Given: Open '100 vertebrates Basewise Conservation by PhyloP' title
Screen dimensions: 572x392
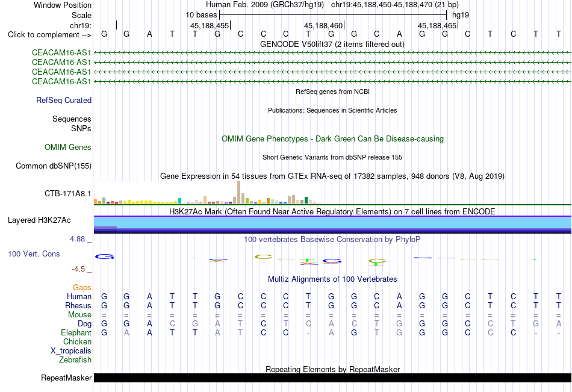Looking at the screenshot, I should coord(332,240).
